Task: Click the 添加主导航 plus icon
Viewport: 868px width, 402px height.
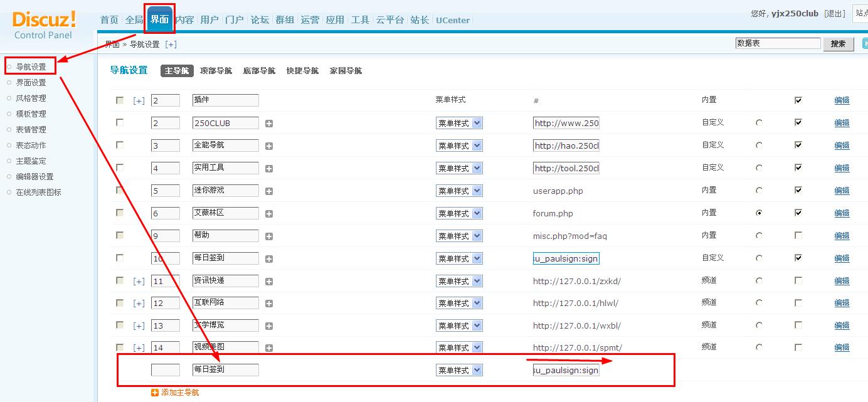Action: (x=155, y=393)
